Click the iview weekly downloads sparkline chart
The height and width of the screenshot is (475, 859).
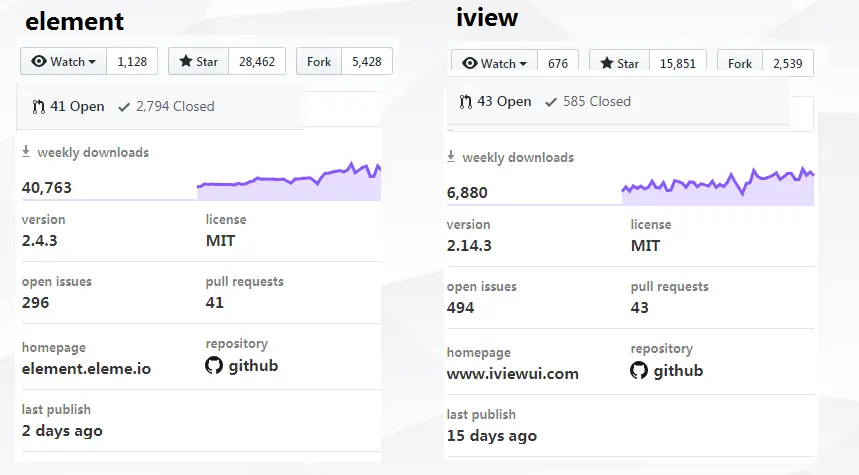click(718, 186)
